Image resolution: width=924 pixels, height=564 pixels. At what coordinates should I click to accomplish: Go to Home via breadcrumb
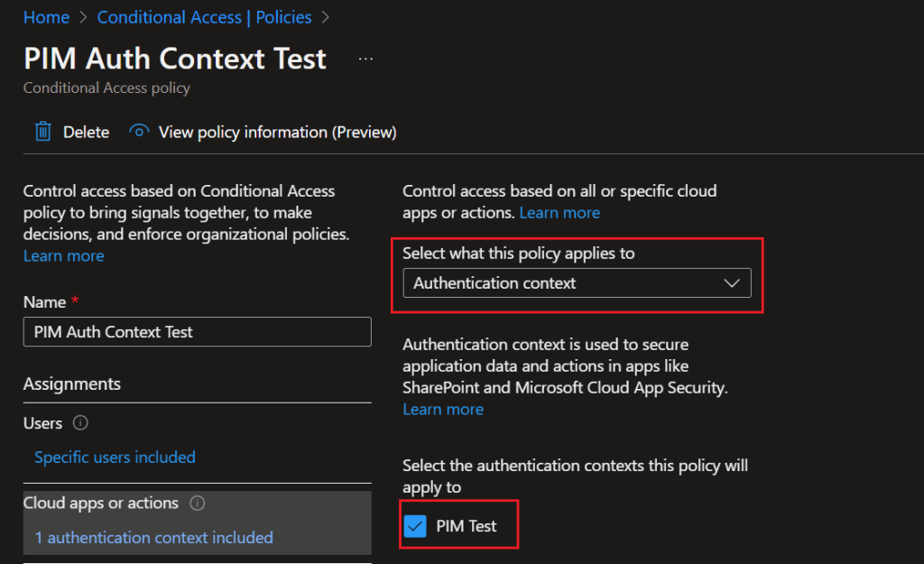46,17
